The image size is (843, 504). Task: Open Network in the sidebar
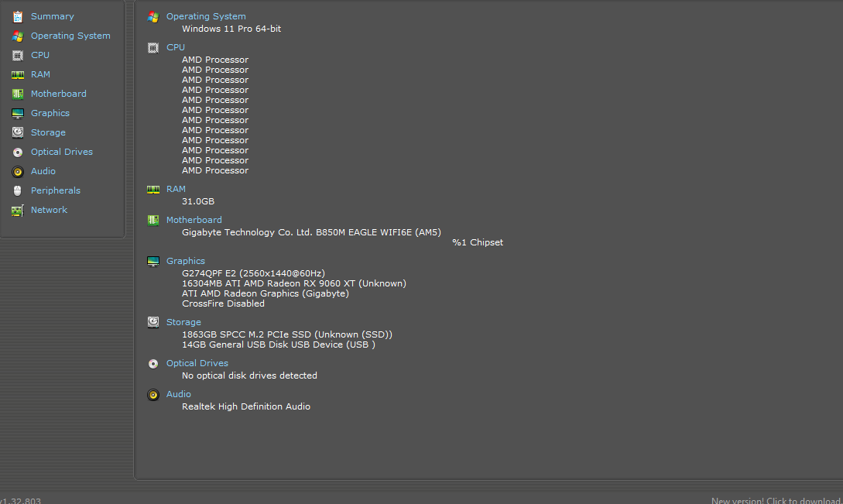(x=49, y=211)
